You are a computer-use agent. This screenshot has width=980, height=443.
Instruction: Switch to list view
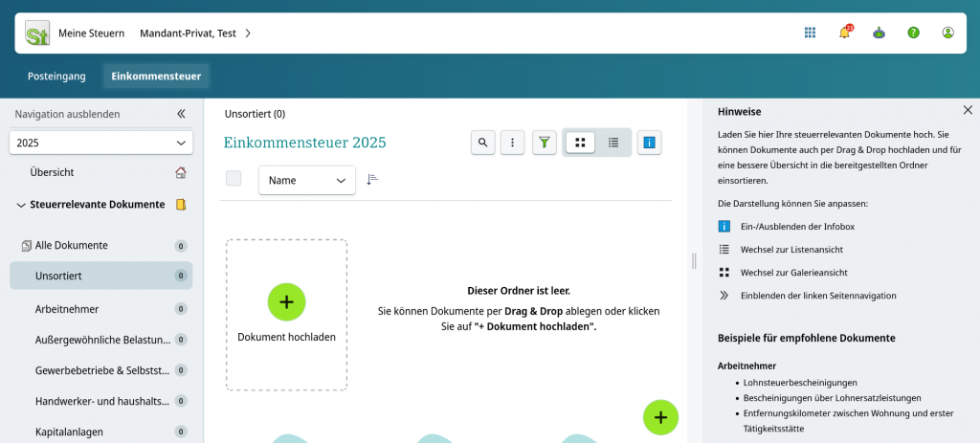tap(613, 143)
